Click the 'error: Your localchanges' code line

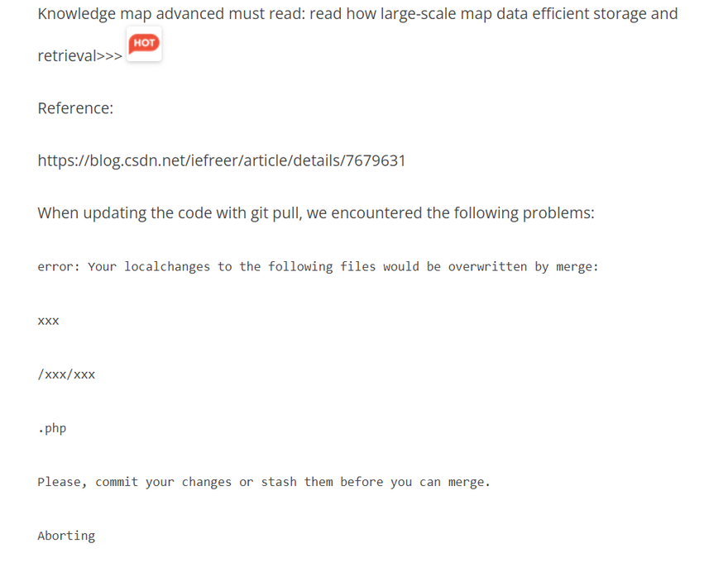pos(318,267)
